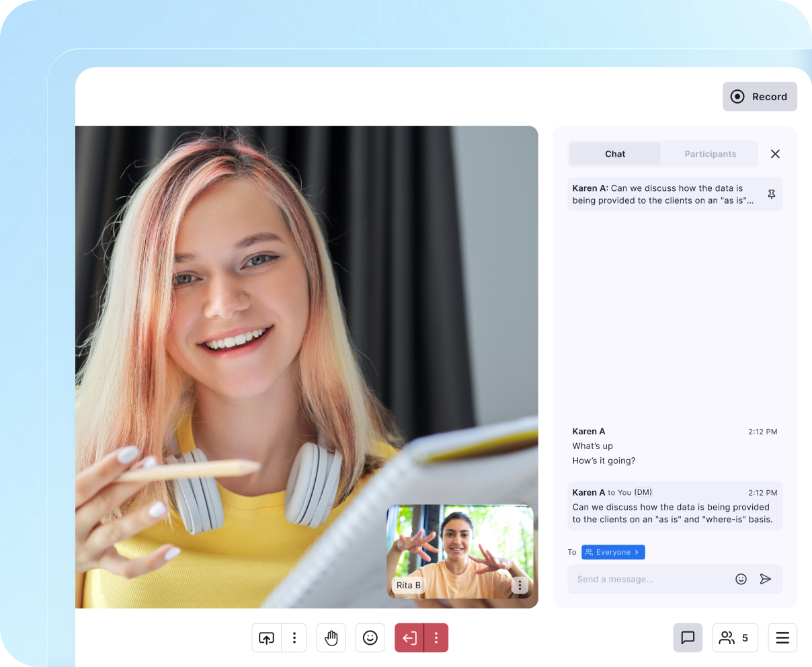Send the message with arrow icon

click(765, 579)
